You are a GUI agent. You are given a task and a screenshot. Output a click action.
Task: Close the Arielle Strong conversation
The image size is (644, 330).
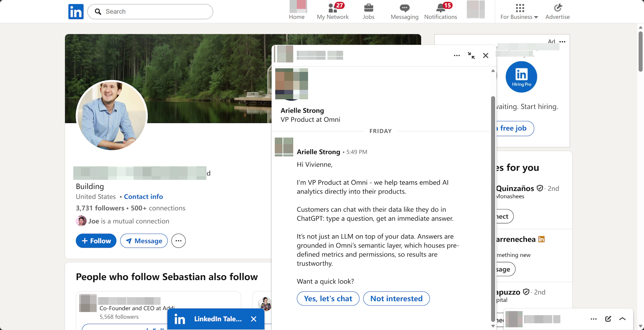click(x=486, y=56)
